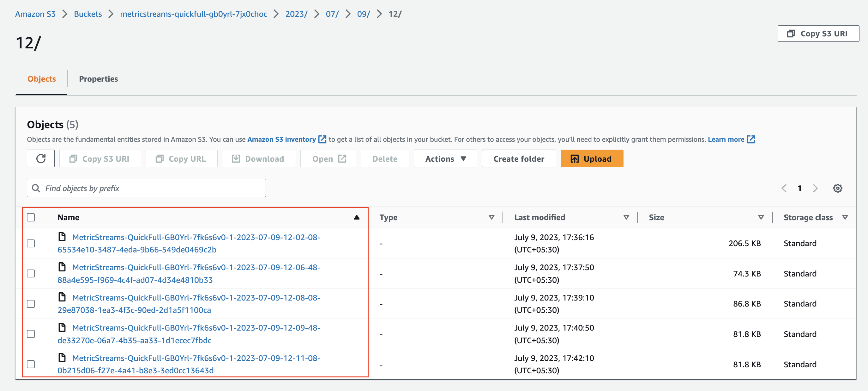Click inside the find objects by prefix field
Screen dimensions: 868x391
coord(146,188)
